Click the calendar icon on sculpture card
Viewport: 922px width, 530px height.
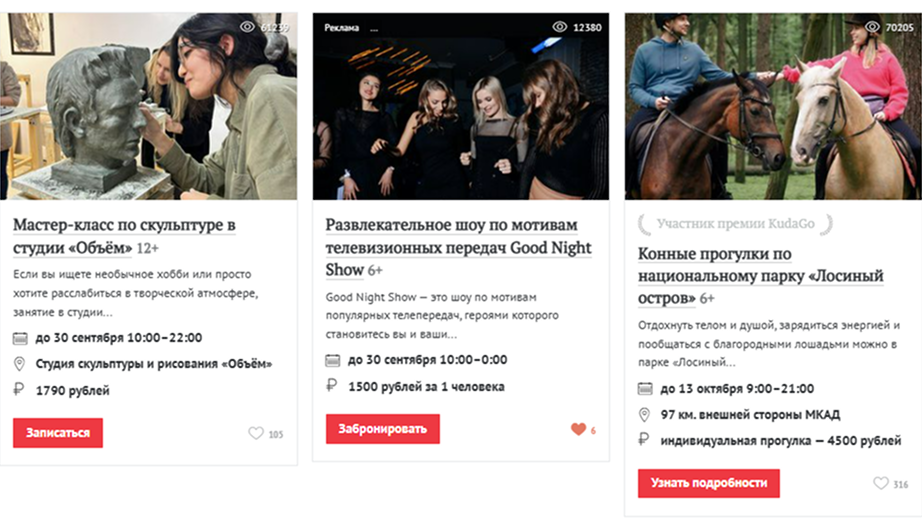[x=20, y=338]
